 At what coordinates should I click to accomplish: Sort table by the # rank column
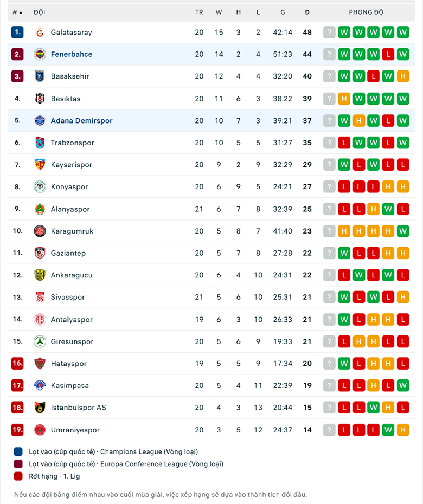[x=17, y=12]
